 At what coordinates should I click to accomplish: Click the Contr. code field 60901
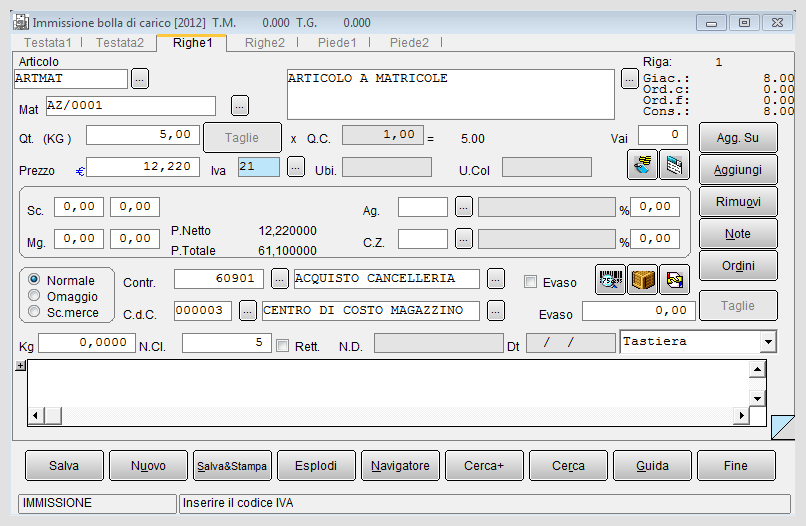point(219,279)
